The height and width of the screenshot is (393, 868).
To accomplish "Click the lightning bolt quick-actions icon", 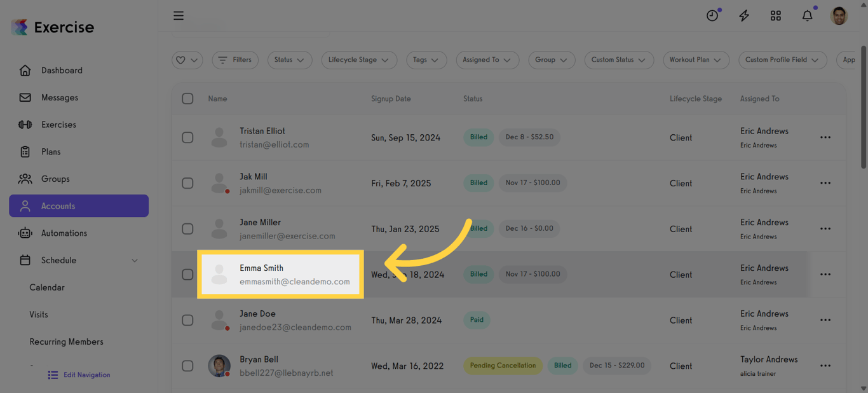I will [744, 15].
